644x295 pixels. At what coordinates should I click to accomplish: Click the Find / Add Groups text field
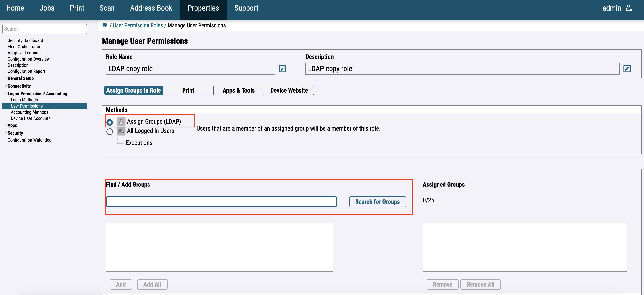tap(221, 202)
